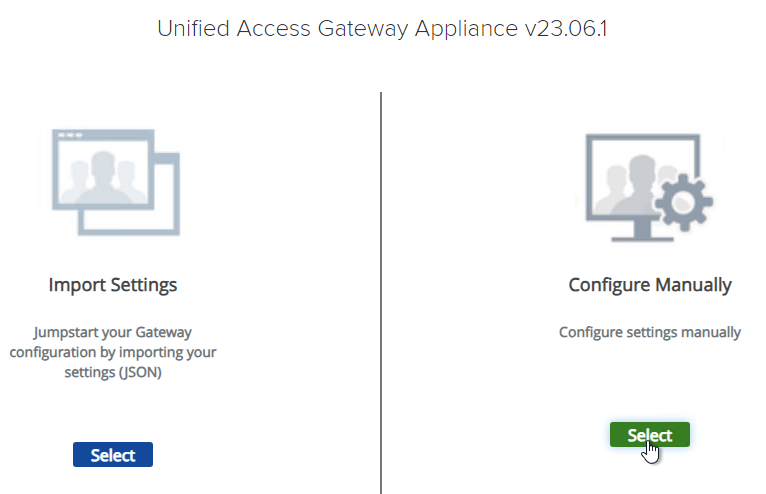
Task: Click the Import Settings heading
Action: (113, 285)
